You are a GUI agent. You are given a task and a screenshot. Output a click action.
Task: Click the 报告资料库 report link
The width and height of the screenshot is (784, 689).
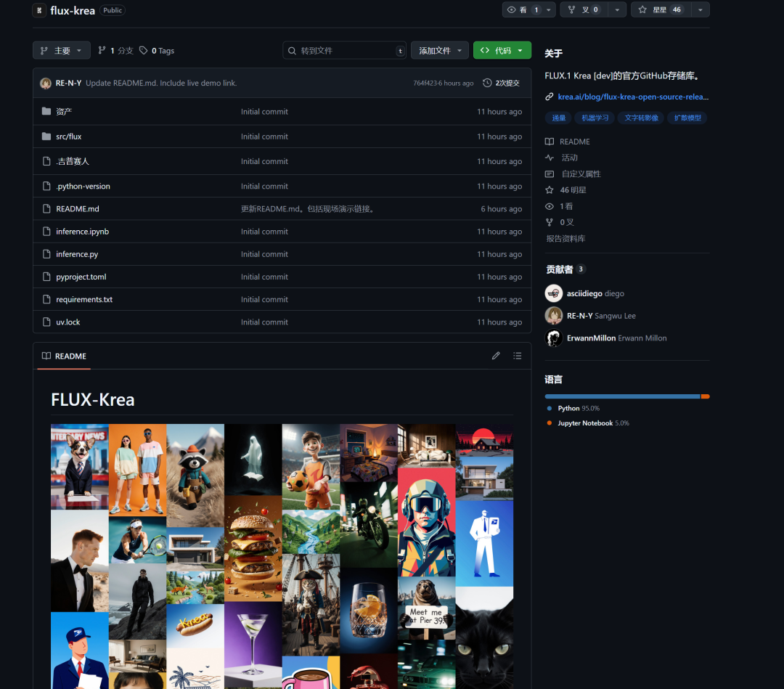565,238
